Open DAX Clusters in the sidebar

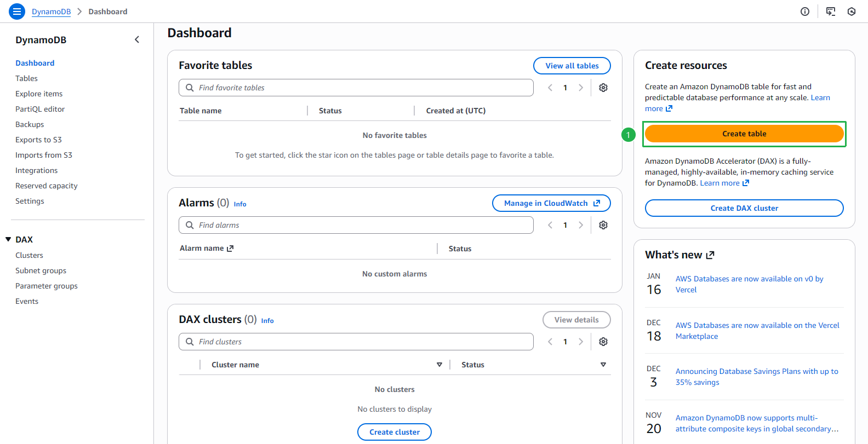tap(29, 255)
